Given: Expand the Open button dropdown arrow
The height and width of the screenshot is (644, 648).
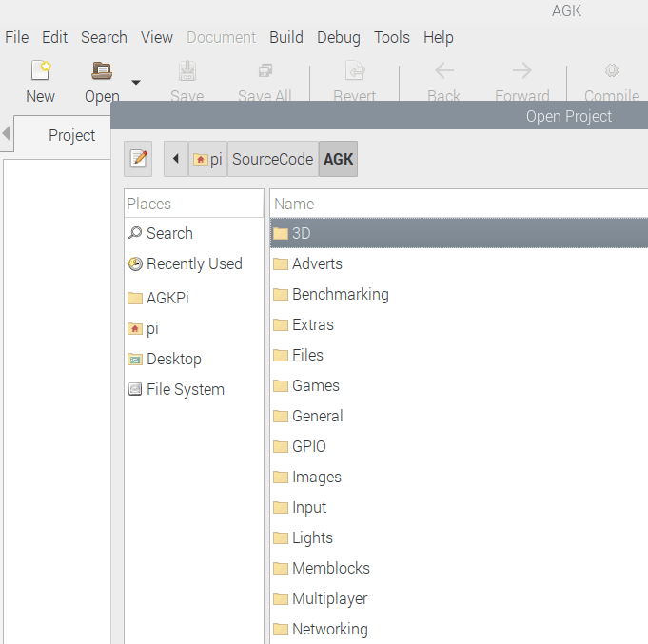Looking at the screenshot, I should tap(135, 82).
